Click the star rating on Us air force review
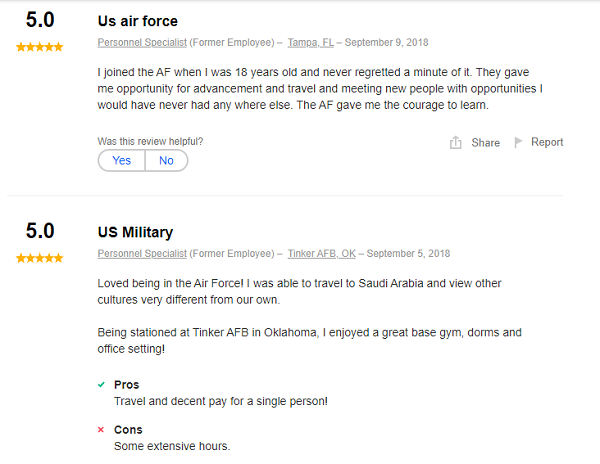Viewport: 600px width, 464px height. point(40,47)
